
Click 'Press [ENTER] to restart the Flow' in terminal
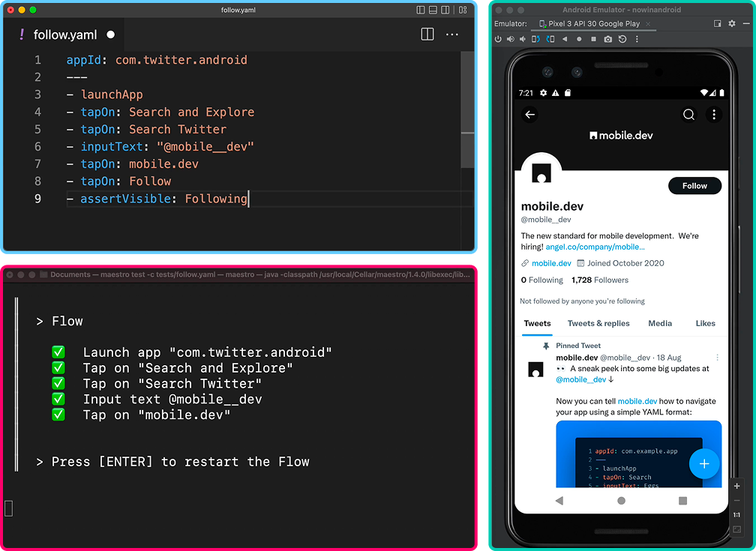click(x=180, y=461)
